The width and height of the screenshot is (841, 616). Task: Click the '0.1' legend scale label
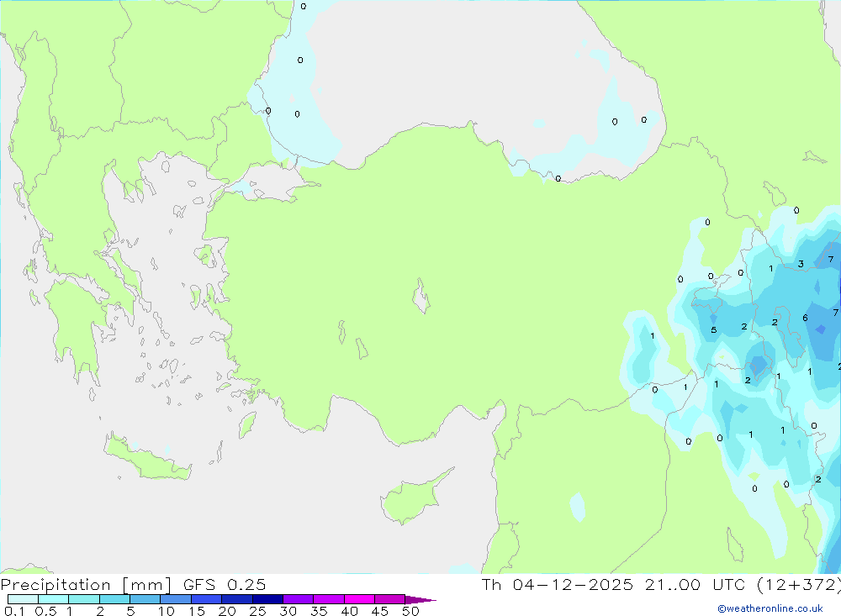pyautogui.click(x=14, y=611)
